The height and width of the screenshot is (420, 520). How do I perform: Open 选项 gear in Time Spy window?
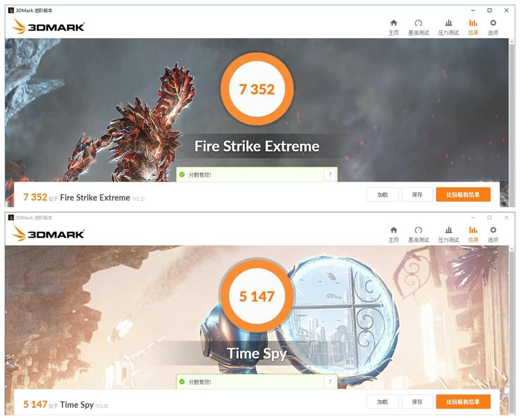point(493,234)
